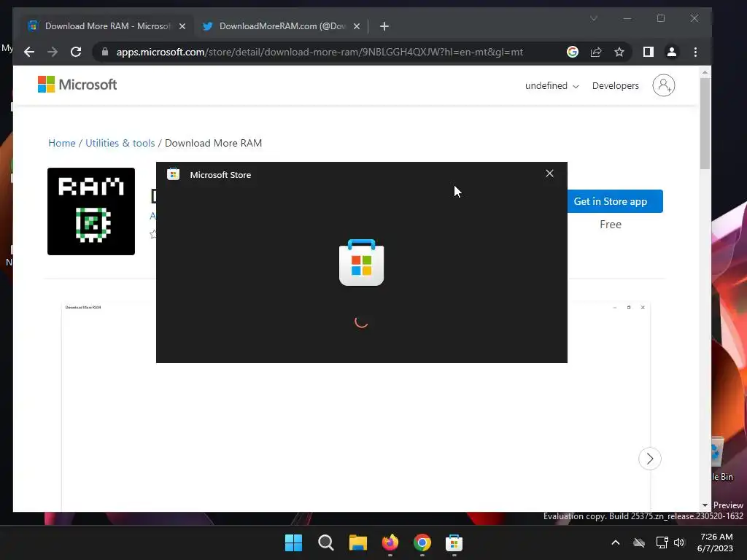This screenshot has height=560, width=747.
Task: Close the Download More RAM tab
Action: (182, 26)
